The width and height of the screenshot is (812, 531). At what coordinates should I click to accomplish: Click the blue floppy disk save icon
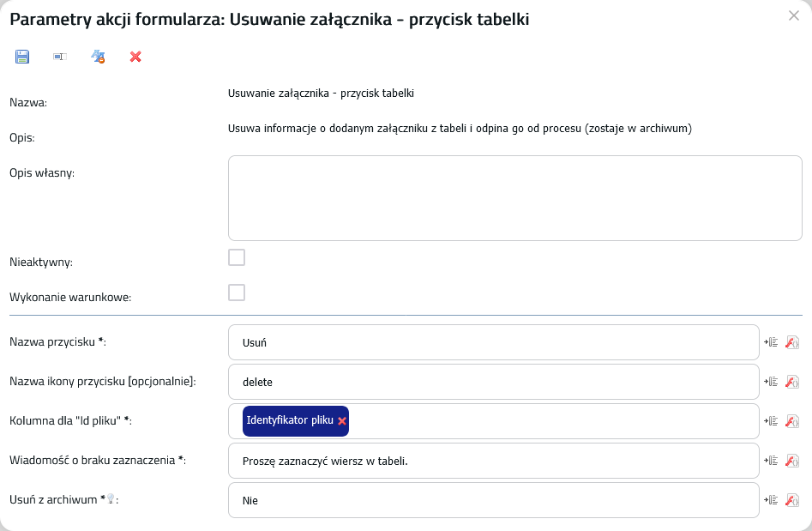(22, 57)
